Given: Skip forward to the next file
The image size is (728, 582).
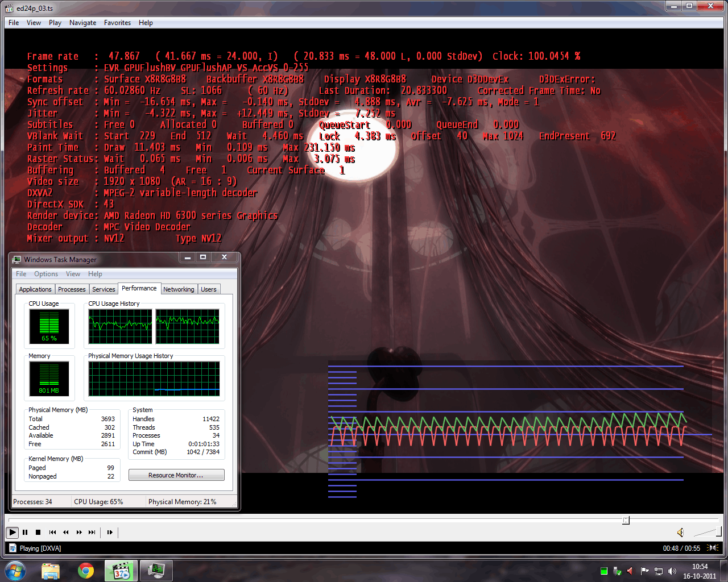Looking at the screenshot, I should click(92, 533).
